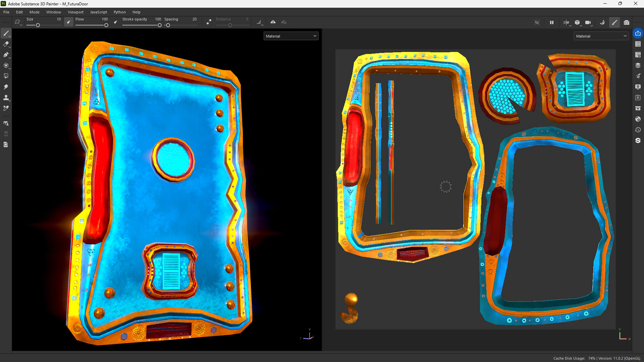Open 2D viewport Material channel dropdown

pyautogui.click(x=601, y=36)
